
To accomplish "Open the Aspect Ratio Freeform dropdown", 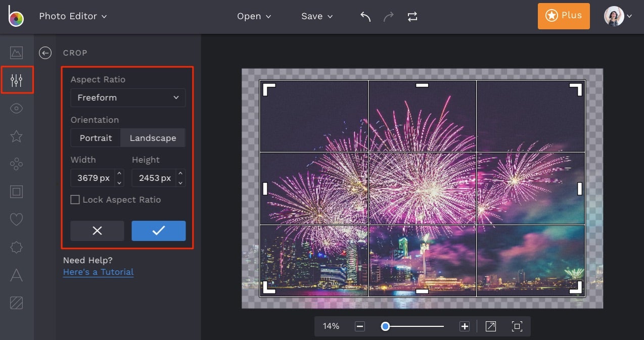I will (x=127, y=98).
